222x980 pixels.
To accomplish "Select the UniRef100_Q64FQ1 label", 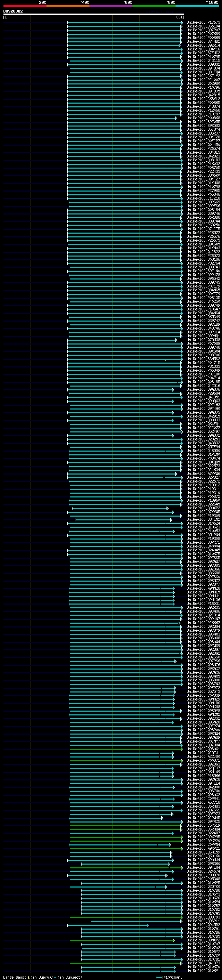I will [x=203, y=424].
